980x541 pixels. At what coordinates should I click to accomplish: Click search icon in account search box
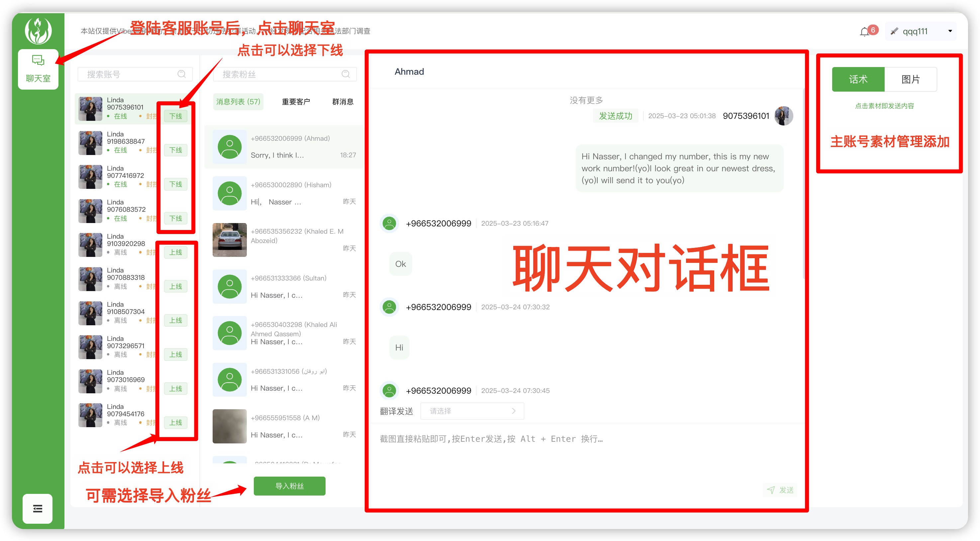coord(181,74)
